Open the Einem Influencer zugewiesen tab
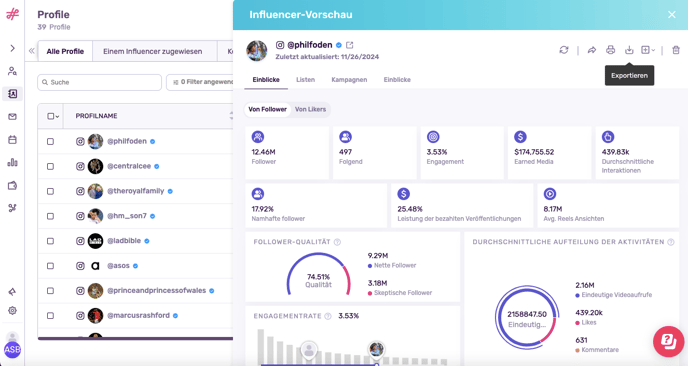 (x=153, y=51)
